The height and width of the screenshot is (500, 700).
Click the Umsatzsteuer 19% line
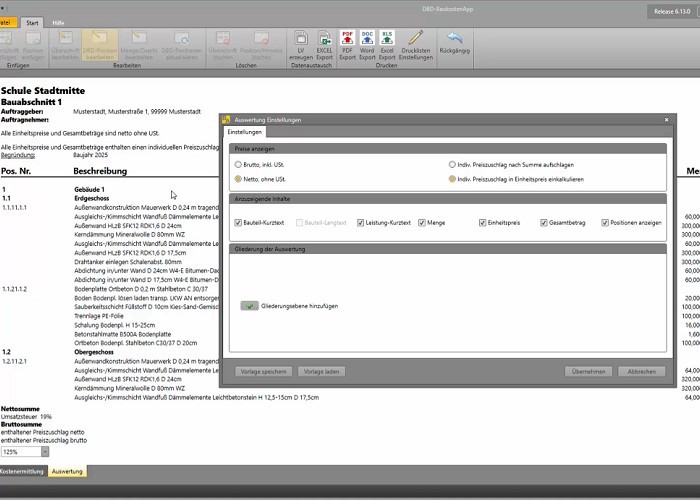(26, 417)
